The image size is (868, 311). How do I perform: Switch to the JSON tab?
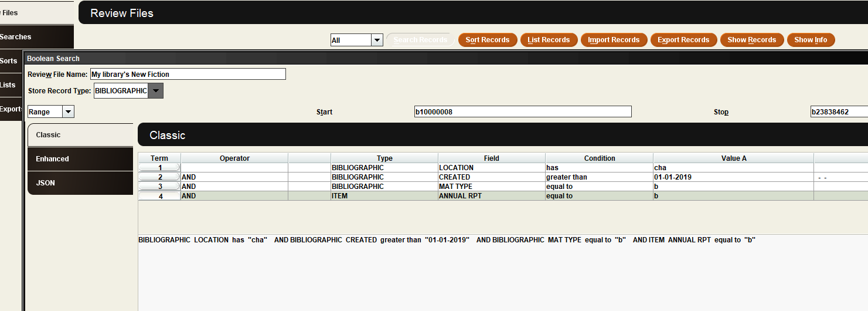point(80,183)
